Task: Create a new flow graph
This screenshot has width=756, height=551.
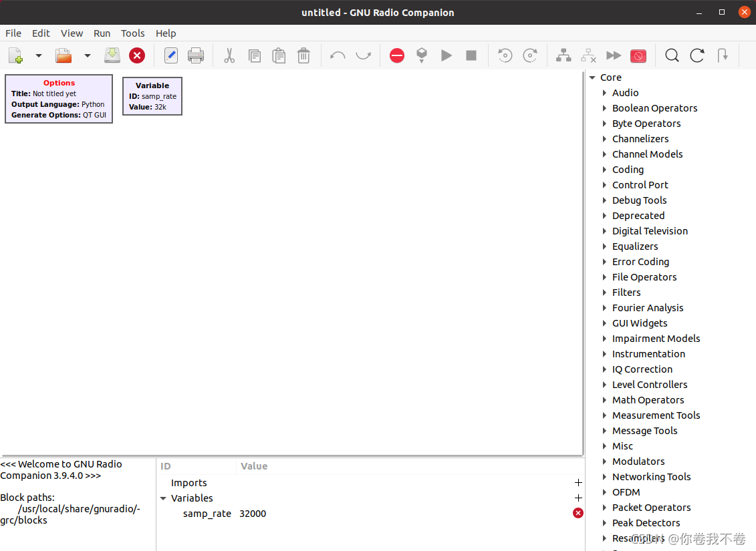Action: [15, 56]
